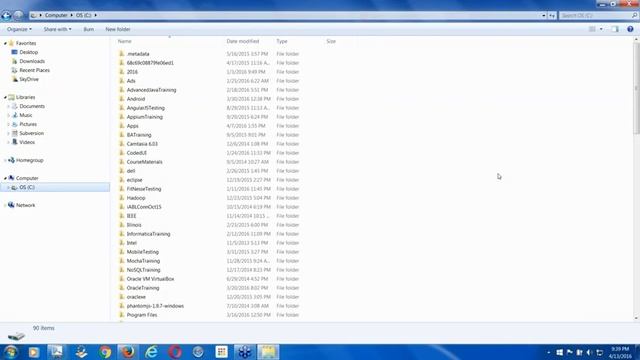The height and width of the screenshot is (360, 640).
Task: Open address bar history dropdown
Action: click(544, 16)
